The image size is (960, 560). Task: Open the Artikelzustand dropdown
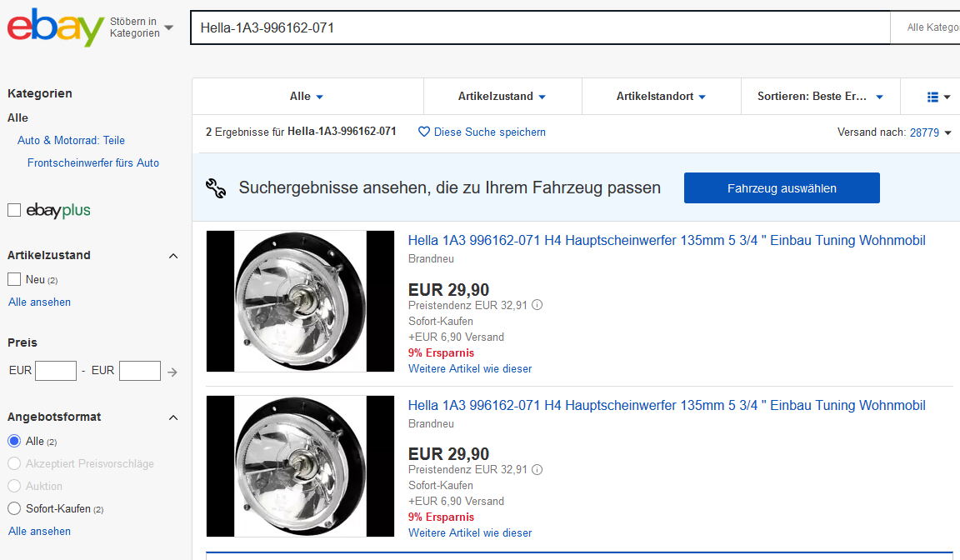[502, 97]
